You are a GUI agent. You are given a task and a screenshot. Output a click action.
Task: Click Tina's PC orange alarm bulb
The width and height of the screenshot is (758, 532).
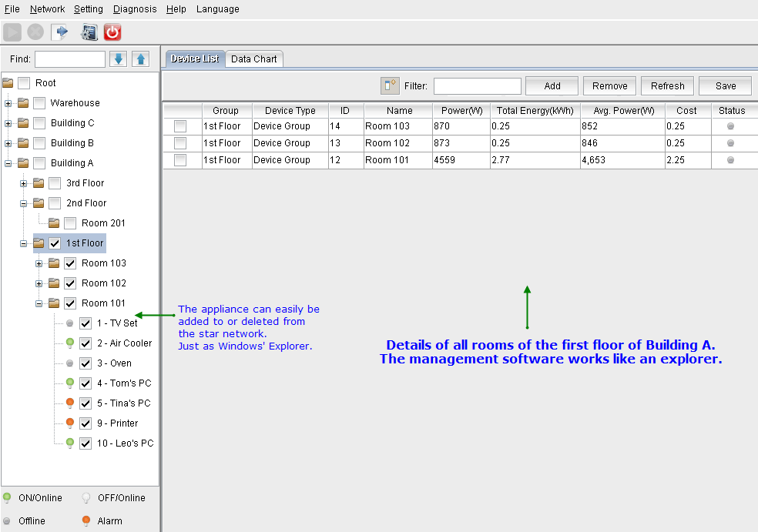[69, 403]
